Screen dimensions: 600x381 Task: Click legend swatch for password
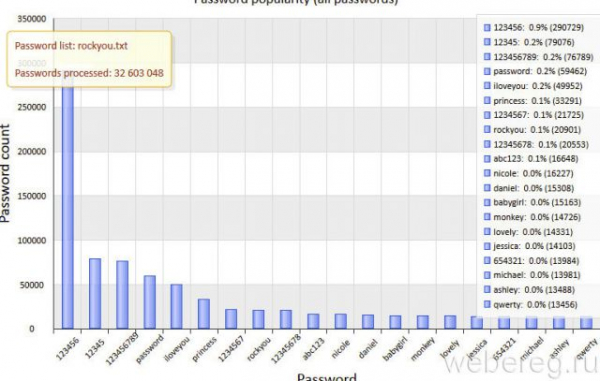click(487, 71)
